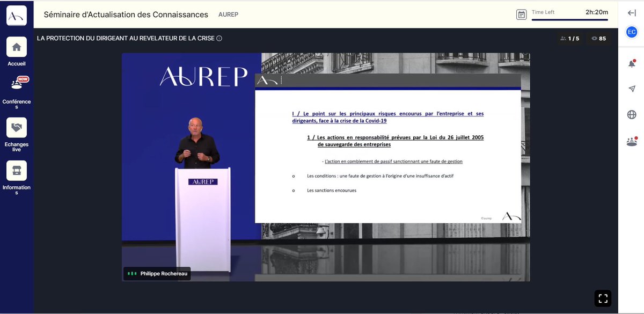Click the AUREP label in the header
This screenshot has width=644, height=314.
pos(228,14)
